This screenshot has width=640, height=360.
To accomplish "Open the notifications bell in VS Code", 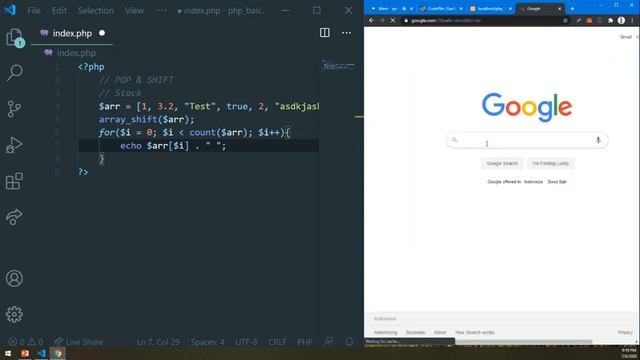I will (x=349, y=342).
